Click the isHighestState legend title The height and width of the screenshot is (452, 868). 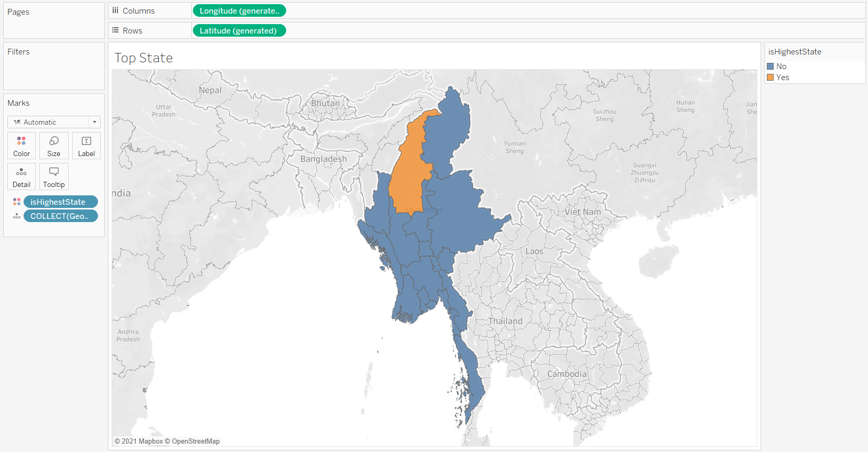(795, 52)
